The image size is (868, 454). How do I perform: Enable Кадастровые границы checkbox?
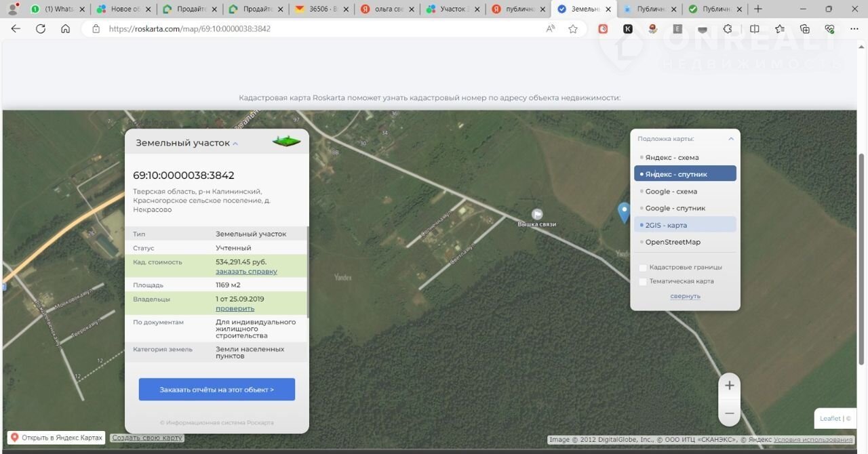[643, 268]
